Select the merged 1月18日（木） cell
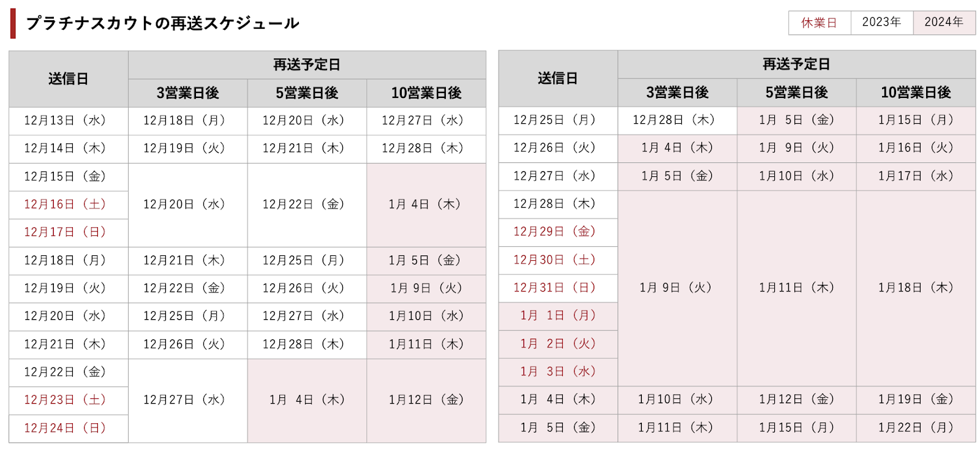The image size is (980, 452). (x=916, y=288)
